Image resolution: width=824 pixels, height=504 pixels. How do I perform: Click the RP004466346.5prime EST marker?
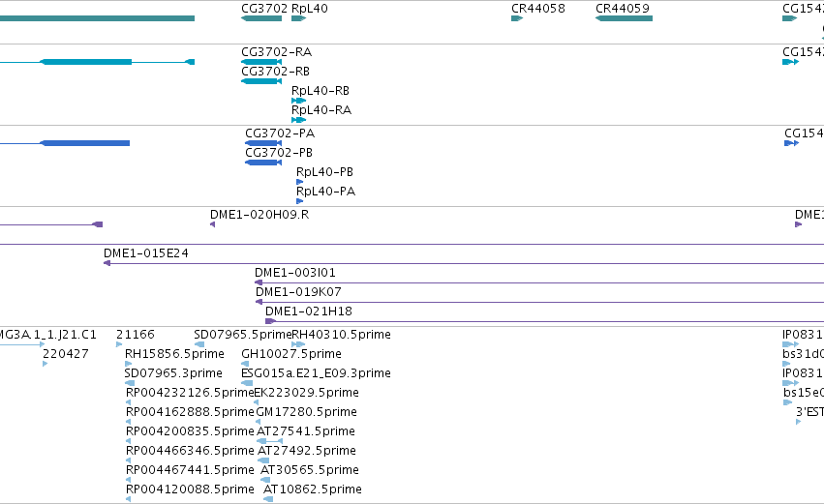[x=128, y=461]
